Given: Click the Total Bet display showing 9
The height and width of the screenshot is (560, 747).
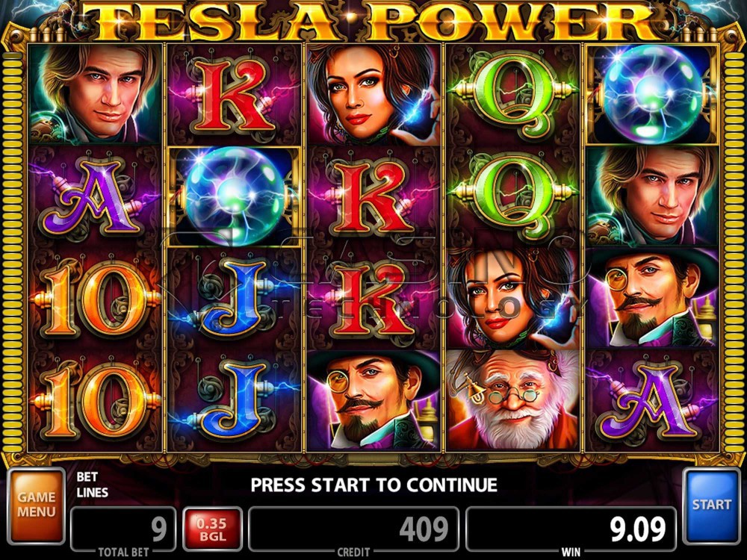Looking at the screenshot, I should [x=123, y=529].
